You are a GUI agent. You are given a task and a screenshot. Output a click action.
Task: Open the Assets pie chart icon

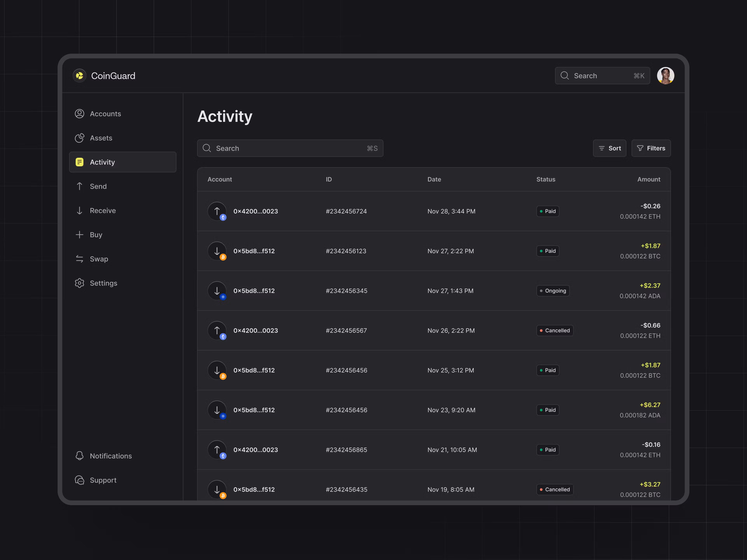(x=79, y=138)
